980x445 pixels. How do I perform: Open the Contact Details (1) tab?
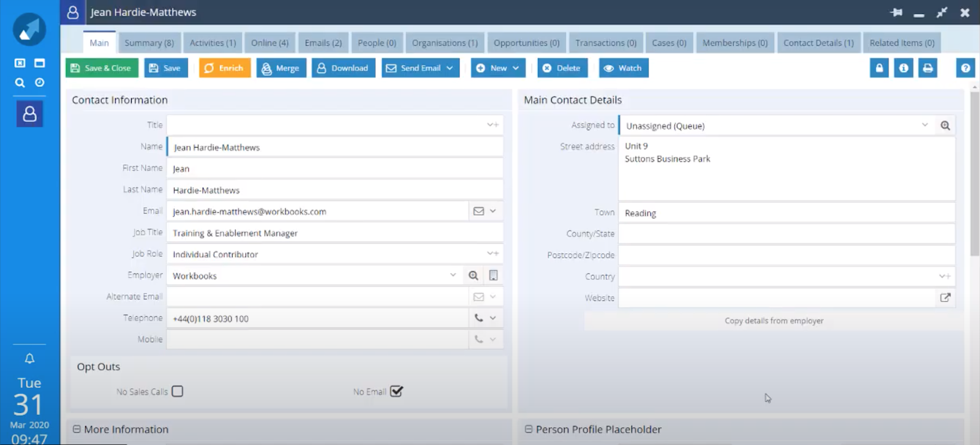(818, 43)
